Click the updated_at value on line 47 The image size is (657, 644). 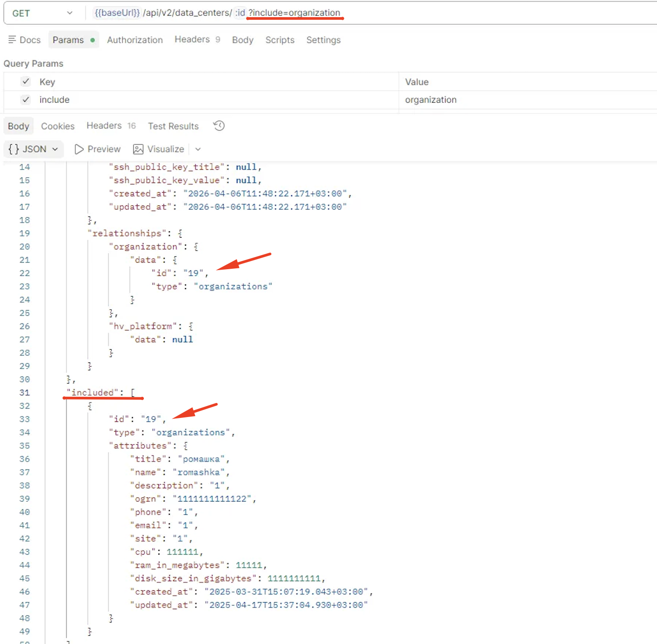click(286, 605)
